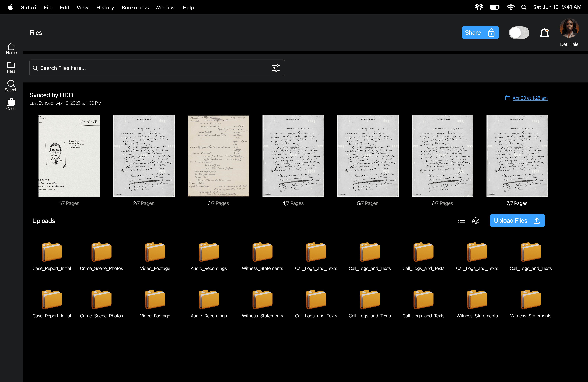Switch Uploads to list view
This screenshot has height=382, width=588.
pos(462,221)
